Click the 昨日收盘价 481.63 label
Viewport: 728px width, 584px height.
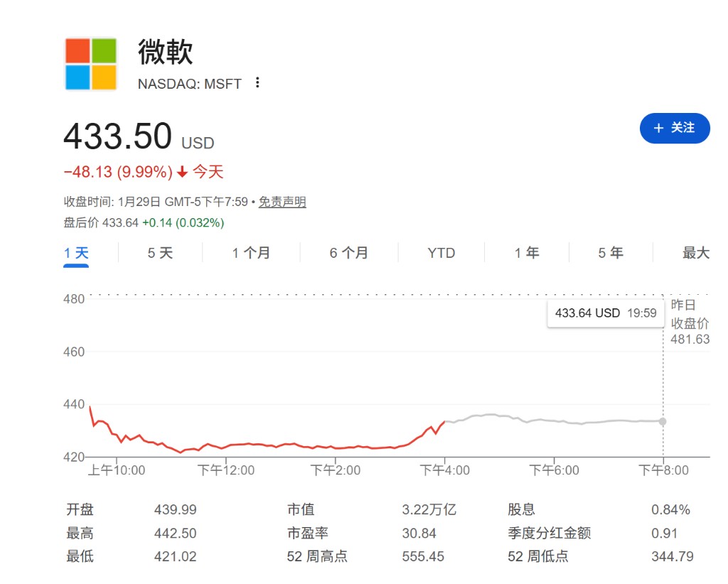[x=690, y=323]
